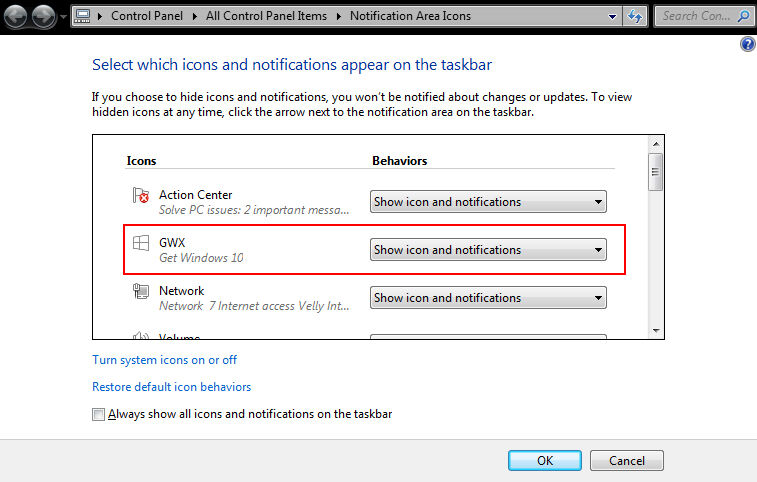The image size is (757, 482).
Task: Click the scroll down arrow in icon list
Action: click(656, 331)
